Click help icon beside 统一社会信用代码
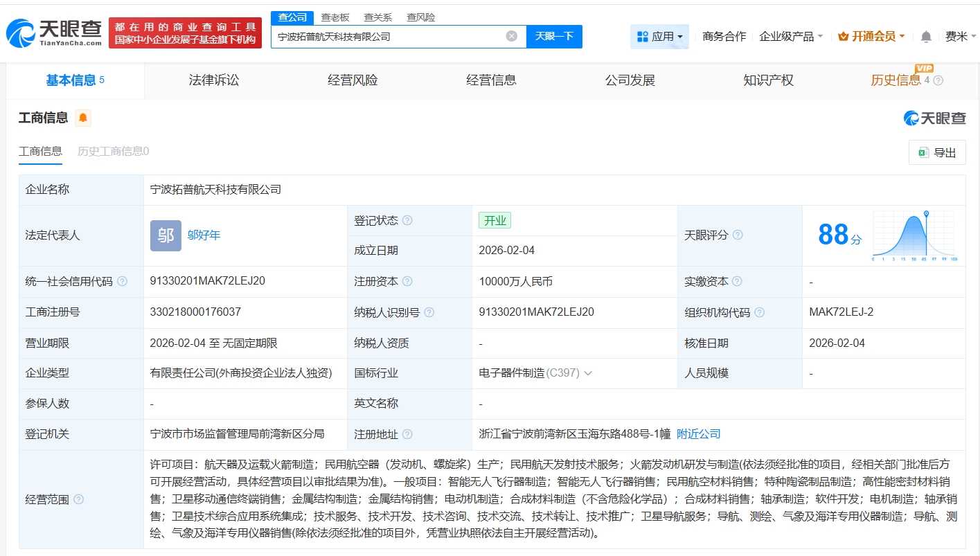980x556 pixels. tap(123, 281)
